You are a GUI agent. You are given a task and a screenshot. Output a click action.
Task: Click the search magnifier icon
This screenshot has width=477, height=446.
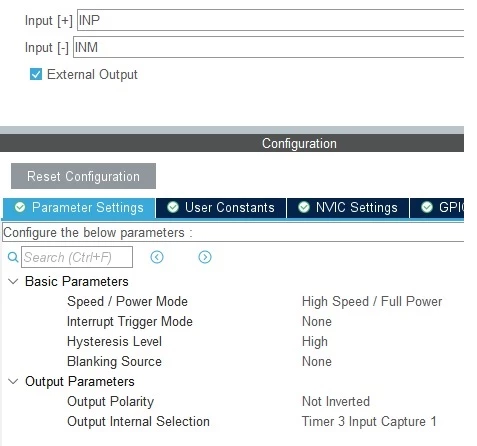[13, 257]
